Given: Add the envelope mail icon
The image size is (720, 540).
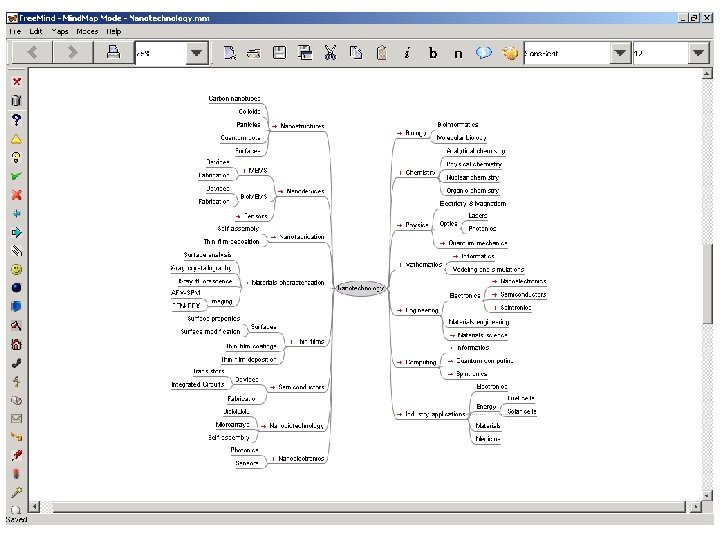Looking at the screenshot, I should (17, 418).
